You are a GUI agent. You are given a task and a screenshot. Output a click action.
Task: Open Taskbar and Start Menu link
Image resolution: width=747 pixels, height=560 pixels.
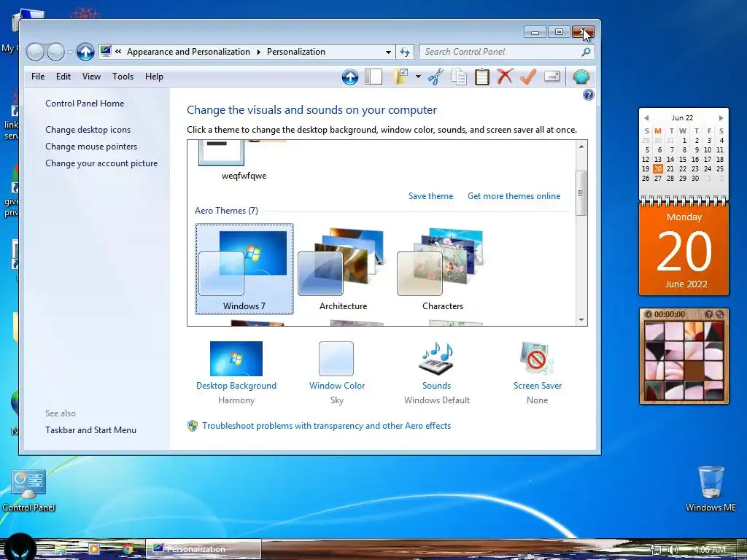pyautogui.click(x=91, y=430)
